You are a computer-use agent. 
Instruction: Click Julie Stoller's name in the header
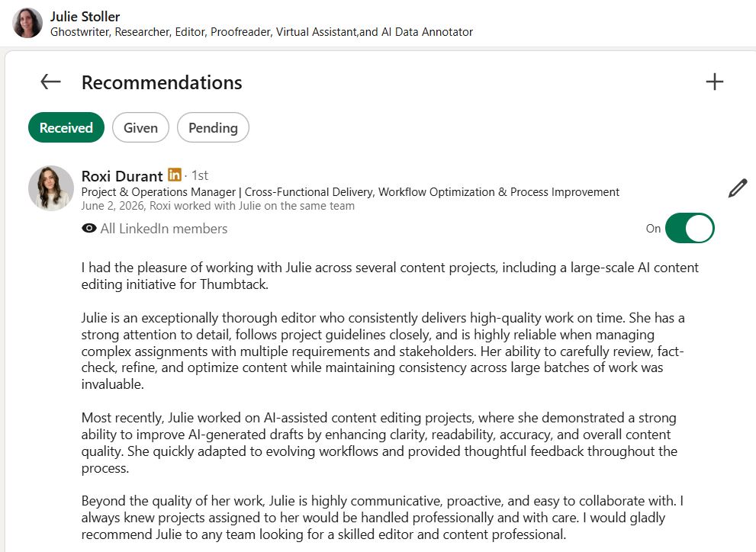(x=85, y=16)
